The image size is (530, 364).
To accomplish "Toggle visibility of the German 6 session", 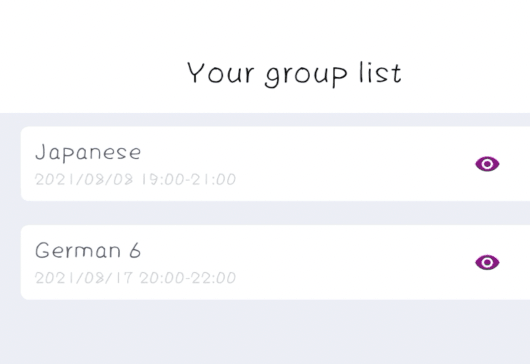I will point(487,262).
